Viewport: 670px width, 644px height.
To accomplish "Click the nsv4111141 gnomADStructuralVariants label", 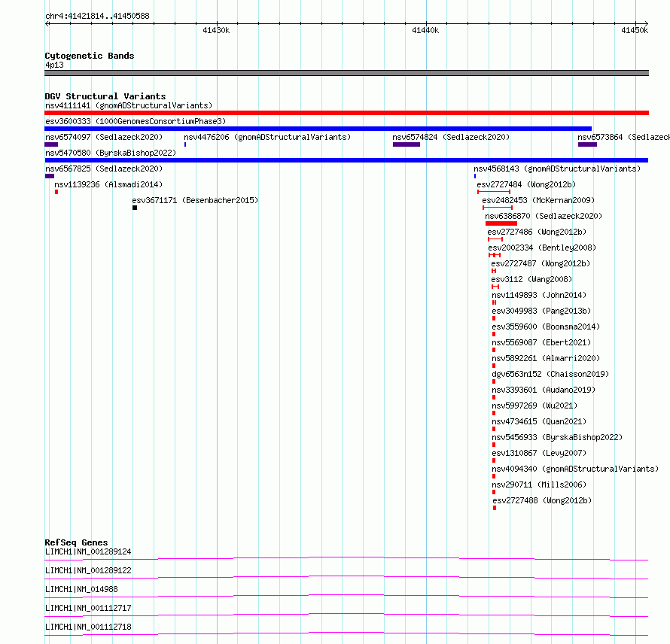I will pyautogui.click(x=129, y=105).
